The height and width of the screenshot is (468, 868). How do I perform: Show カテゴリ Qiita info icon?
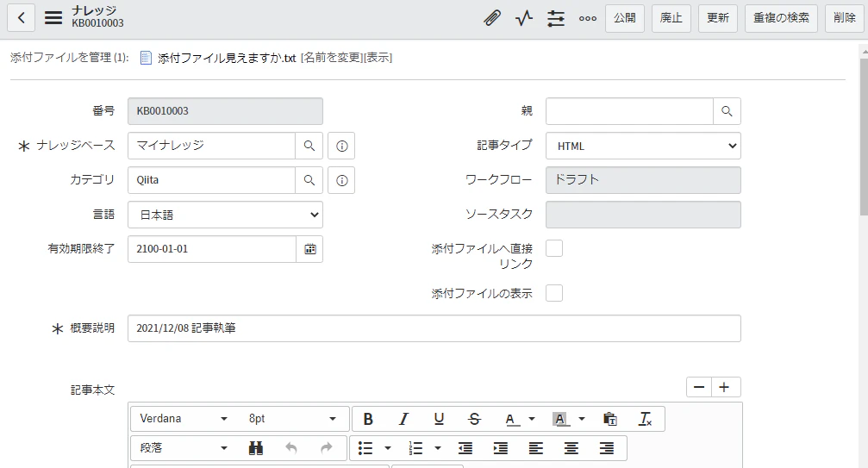341,180
